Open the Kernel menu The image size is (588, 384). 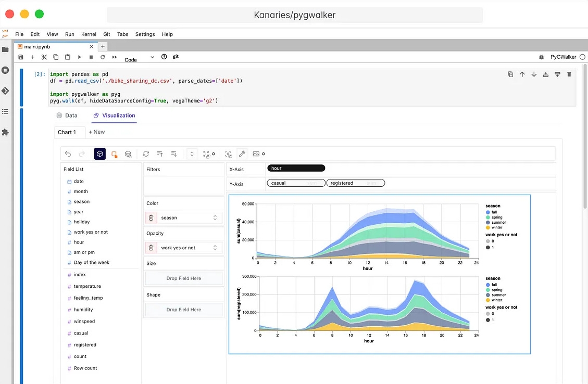coord(89,34)
